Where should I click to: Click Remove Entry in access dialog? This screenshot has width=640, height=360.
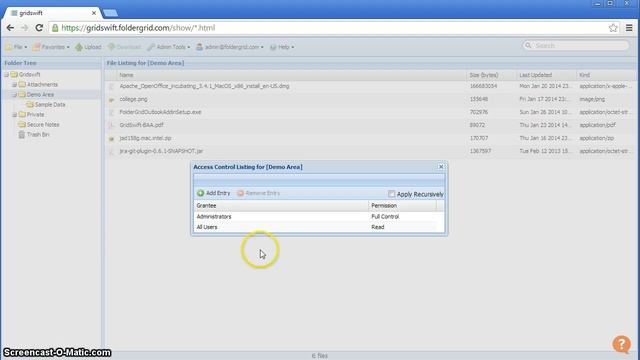tap(259, 193)
